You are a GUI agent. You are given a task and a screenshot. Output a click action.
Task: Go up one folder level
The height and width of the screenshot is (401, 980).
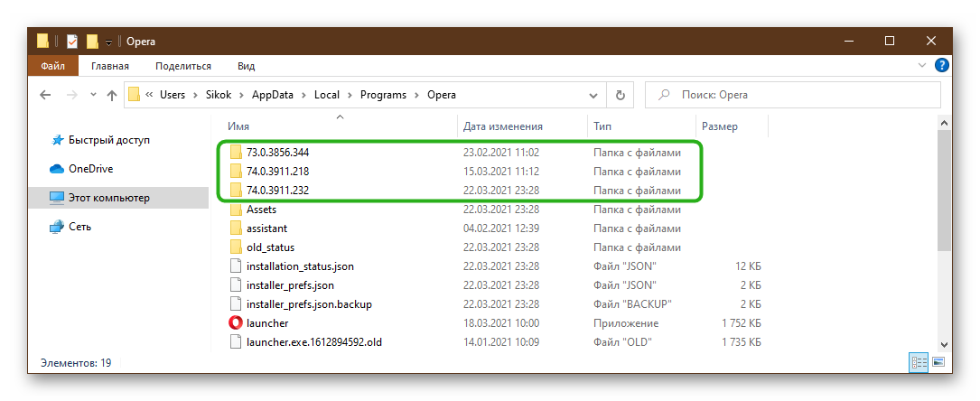pyautogui.click(x=112, y=95)
